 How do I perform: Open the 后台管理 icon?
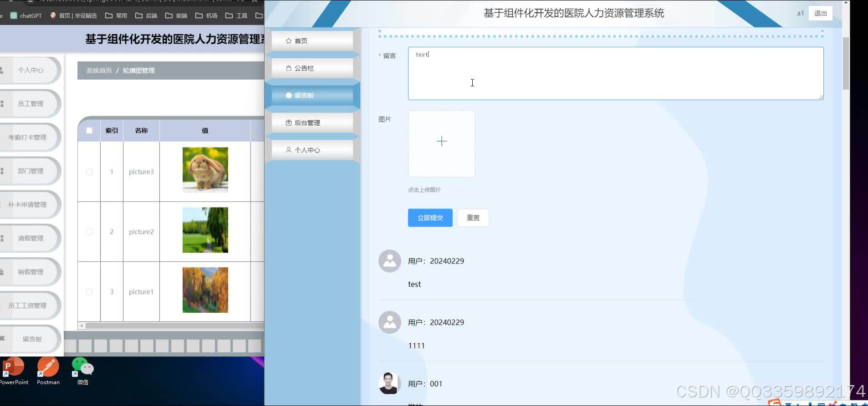tap(288, 123)
